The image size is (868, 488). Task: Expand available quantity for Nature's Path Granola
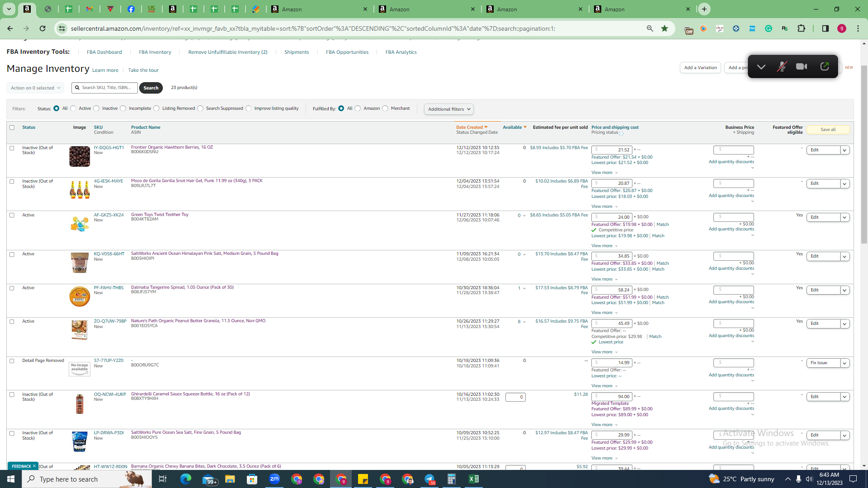(x=524, y=322)
